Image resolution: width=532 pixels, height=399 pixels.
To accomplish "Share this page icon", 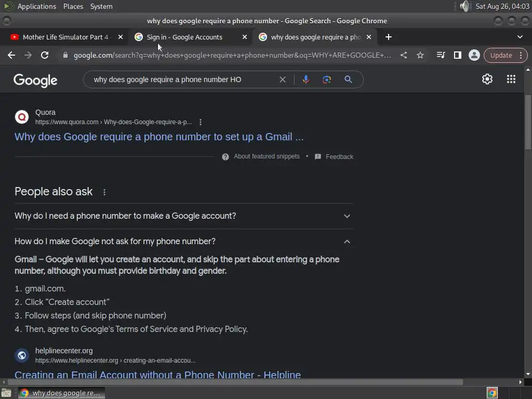I will click(x=403, y=55).
